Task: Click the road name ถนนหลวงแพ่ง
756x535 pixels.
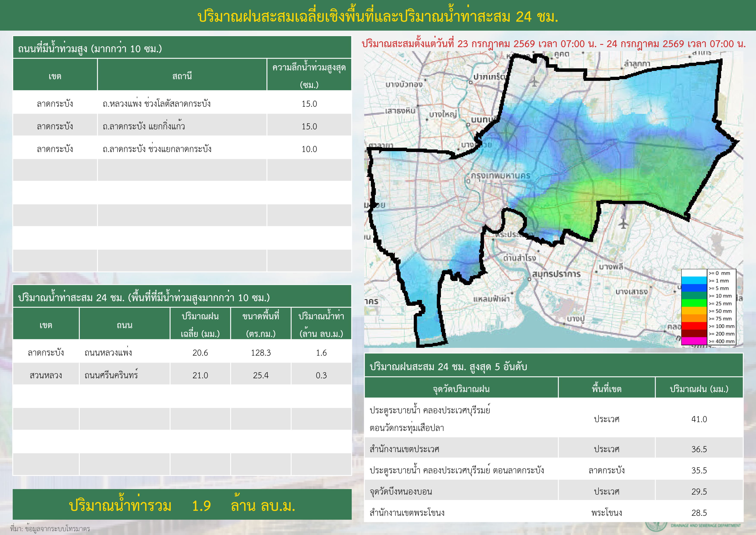Action: 108,352
